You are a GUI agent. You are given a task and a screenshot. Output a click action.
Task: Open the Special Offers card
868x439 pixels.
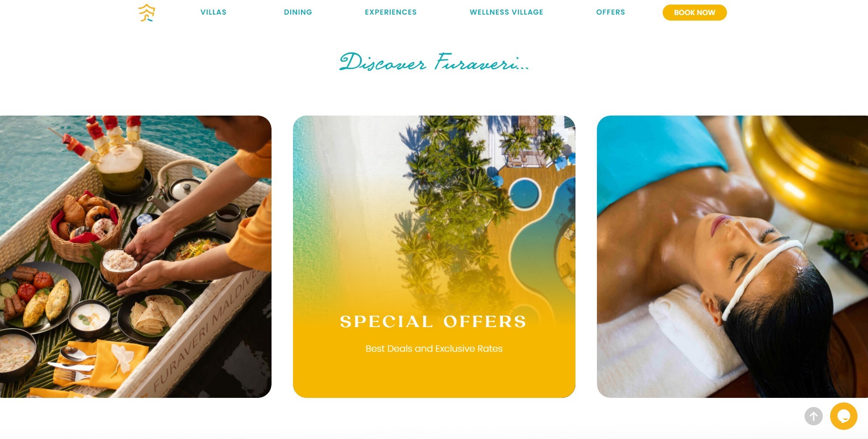click(434, 256)
